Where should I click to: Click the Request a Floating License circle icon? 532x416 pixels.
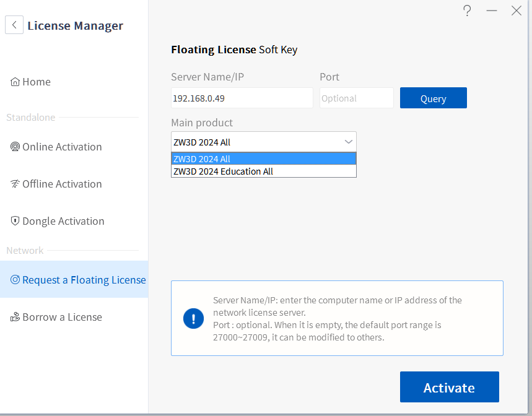(15, 280)
